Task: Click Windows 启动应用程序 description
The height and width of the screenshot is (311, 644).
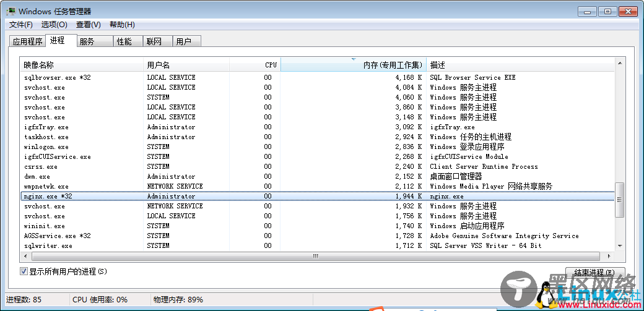Action: click(x=468, y=226)
